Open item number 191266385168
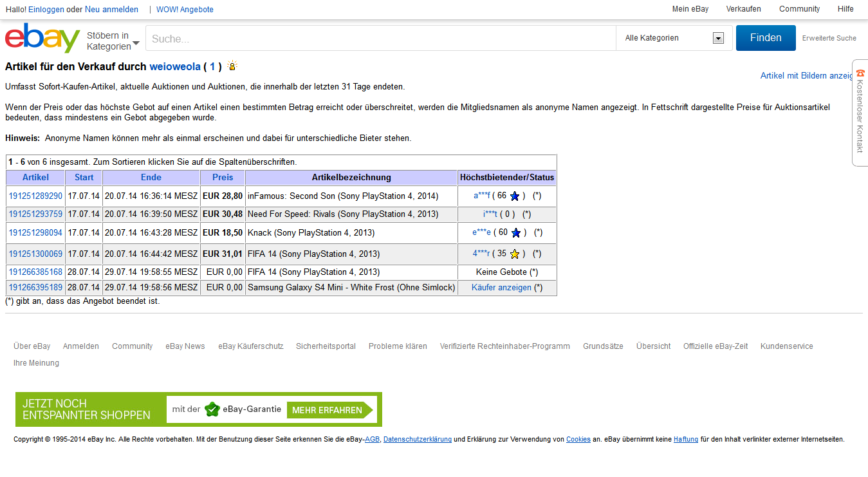This screenshot has height=477, width=868. pyautogui.click(x=35, y=272)
